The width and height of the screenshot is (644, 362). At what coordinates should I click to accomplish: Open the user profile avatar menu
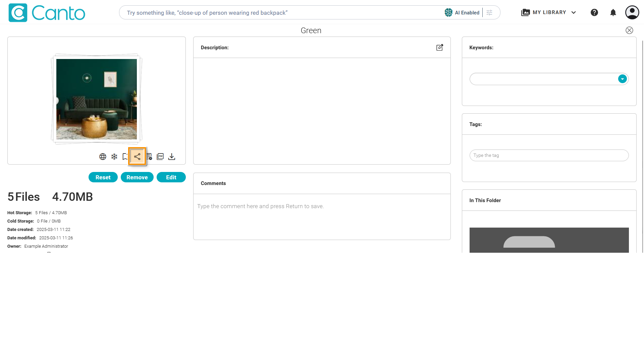coord(632,13)
